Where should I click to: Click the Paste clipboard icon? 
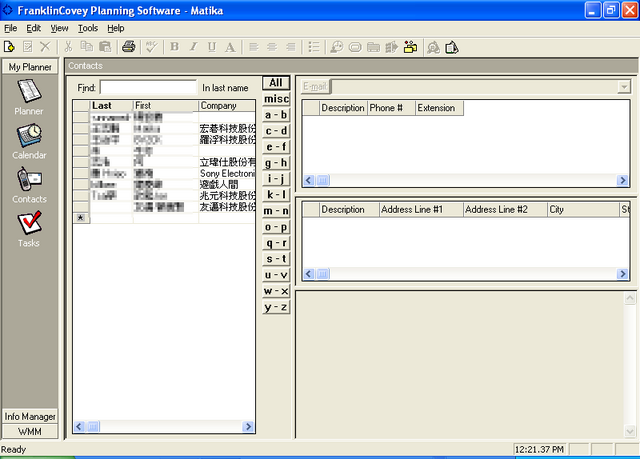point(105,47)
